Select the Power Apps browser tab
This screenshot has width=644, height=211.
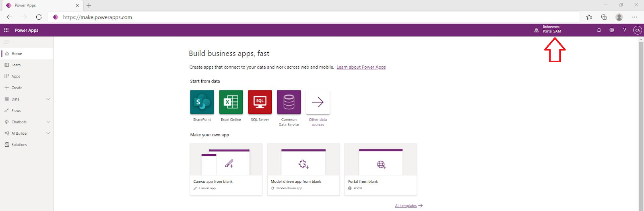42,5
